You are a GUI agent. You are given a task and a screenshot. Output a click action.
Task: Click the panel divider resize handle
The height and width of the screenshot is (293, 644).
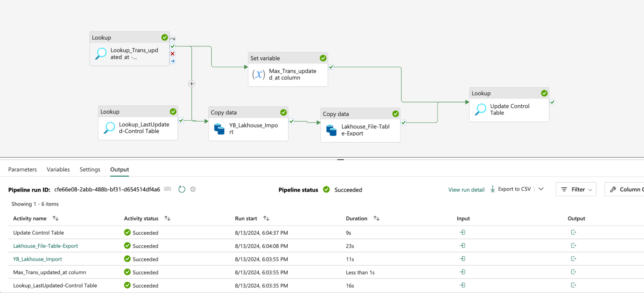pyautogui.click(x=341, y=159)
